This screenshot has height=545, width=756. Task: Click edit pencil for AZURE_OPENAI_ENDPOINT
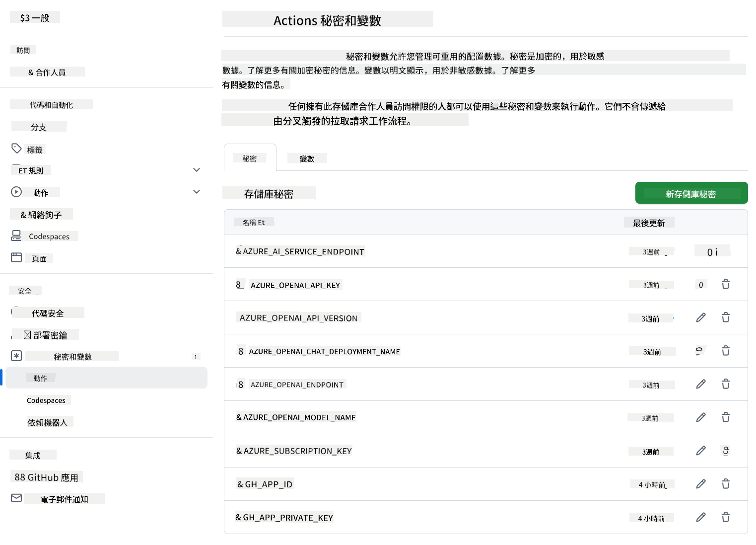click(700, 384)
